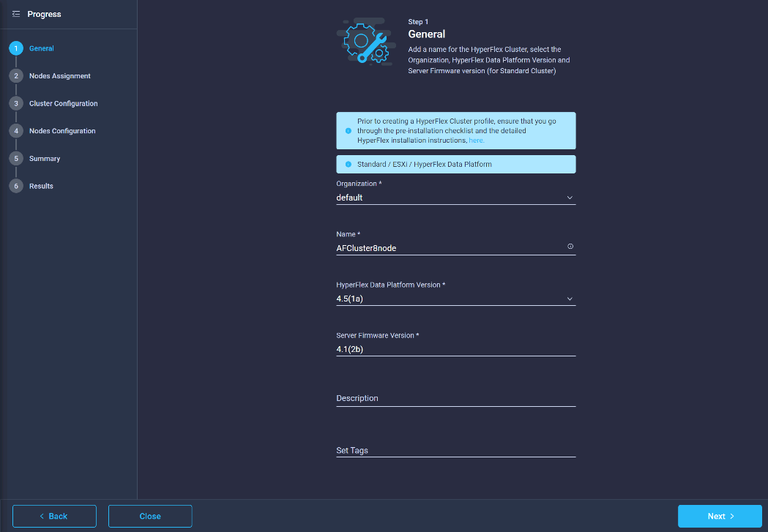Click the Name field containing AFCluster8node
This screenshot has height=532, width=768.
pos(455,248)
